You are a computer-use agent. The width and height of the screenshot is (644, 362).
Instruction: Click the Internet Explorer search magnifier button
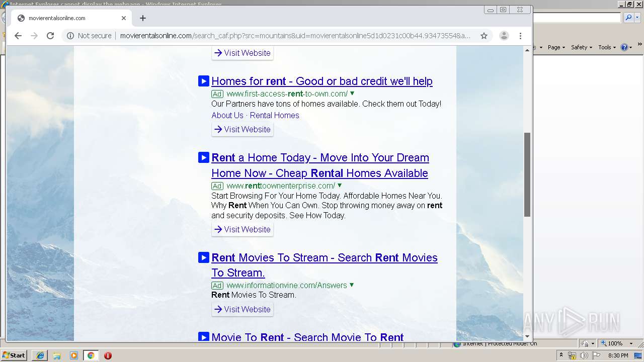point(628,18)
